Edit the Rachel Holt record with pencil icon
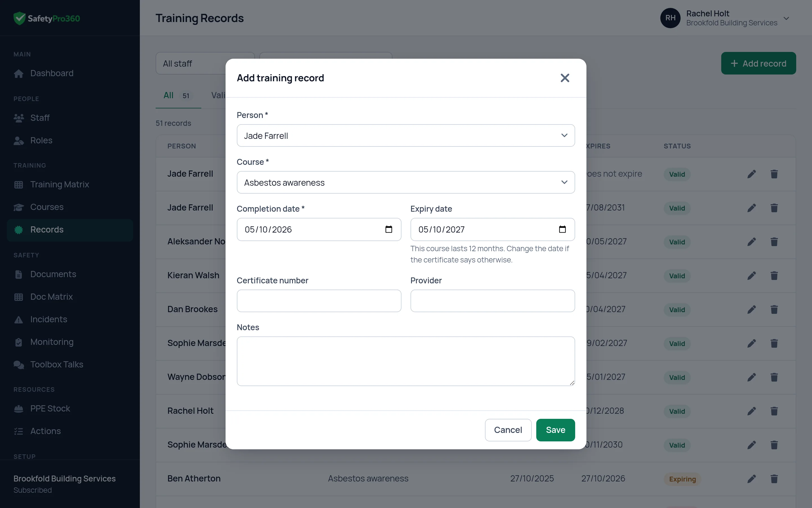The height and width of the screenshot is (508, 812). [x=752, y=411]
